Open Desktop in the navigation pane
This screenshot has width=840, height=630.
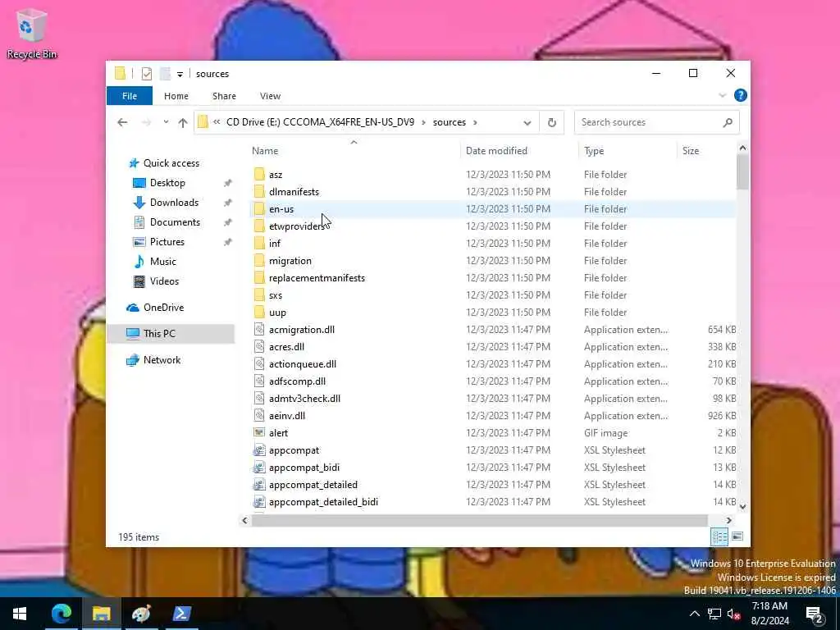click(x=167, y=183)
